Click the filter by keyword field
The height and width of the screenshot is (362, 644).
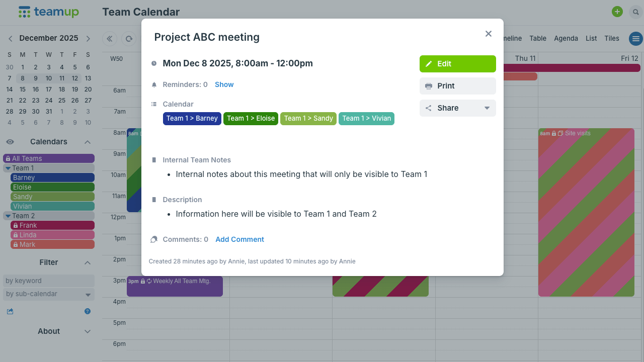pos(49,281)
